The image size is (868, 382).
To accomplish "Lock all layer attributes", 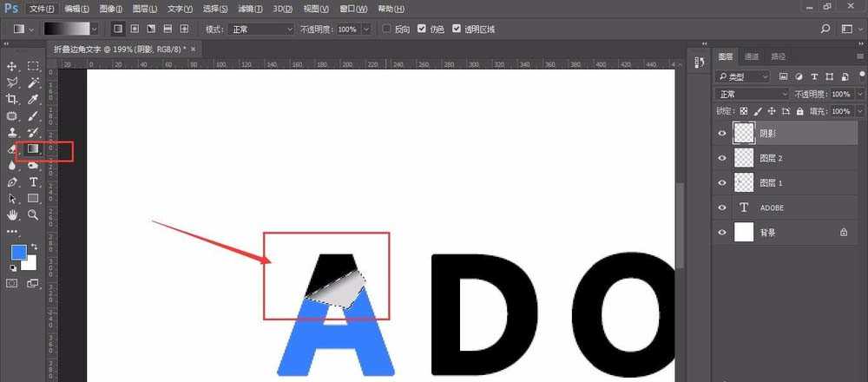I will (x=799, y=111).
